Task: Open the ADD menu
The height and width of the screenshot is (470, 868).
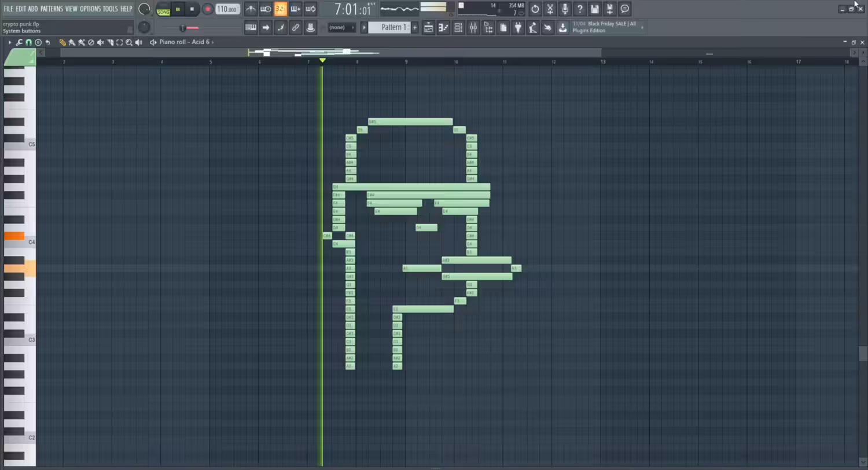Action: [33, 9]
